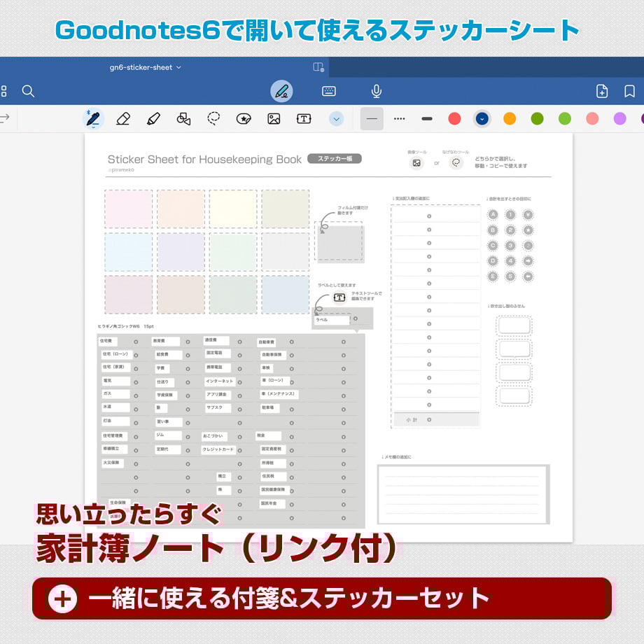Choose the solid line stroke style

pos(372,119)
